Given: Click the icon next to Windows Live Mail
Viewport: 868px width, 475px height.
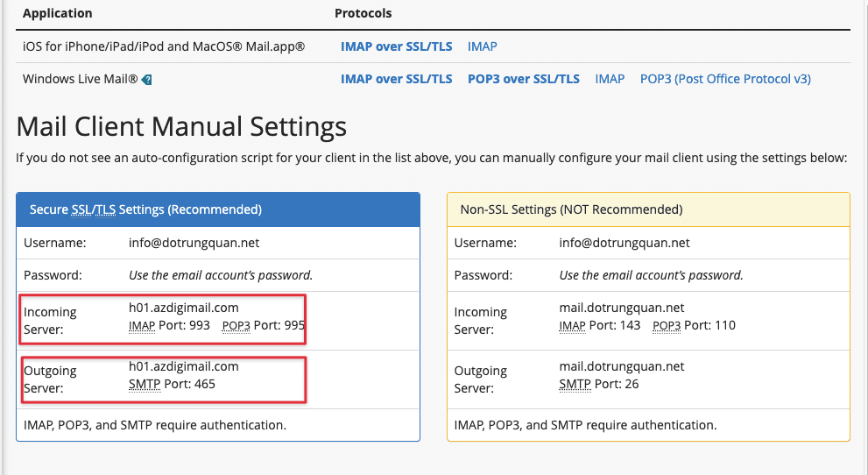Looking at the screenshot, I should point(147,80).
